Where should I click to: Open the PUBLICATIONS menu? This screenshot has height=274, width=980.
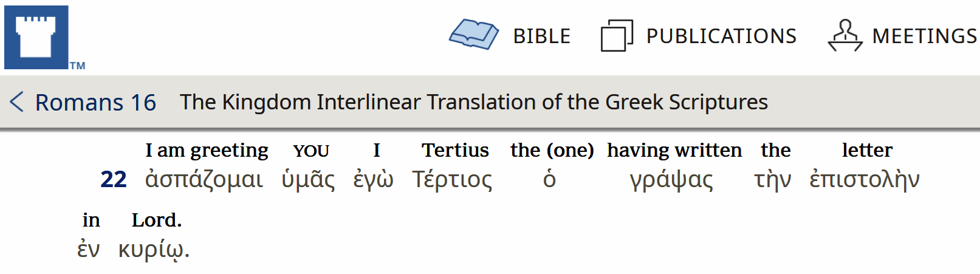[x=721, y=36]
